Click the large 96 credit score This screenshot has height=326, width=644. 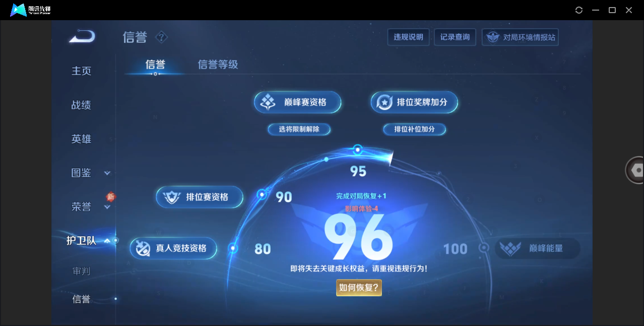click(359, 237)
